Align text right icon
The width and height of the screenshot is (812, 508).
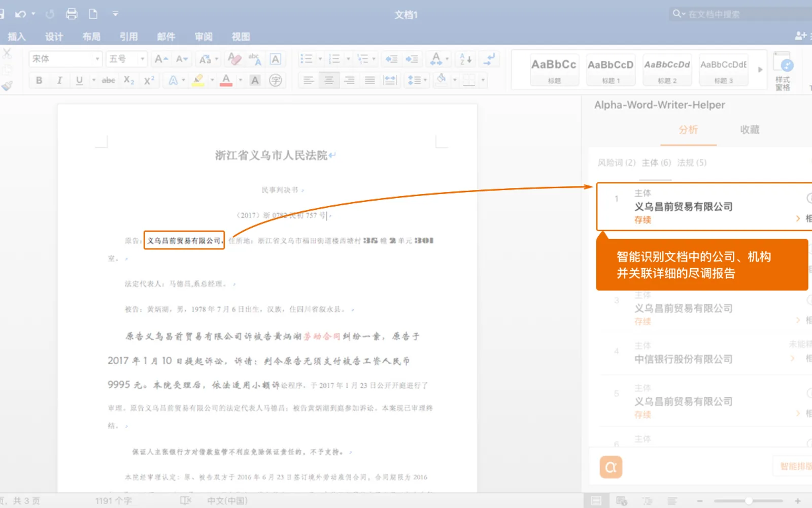349,80
